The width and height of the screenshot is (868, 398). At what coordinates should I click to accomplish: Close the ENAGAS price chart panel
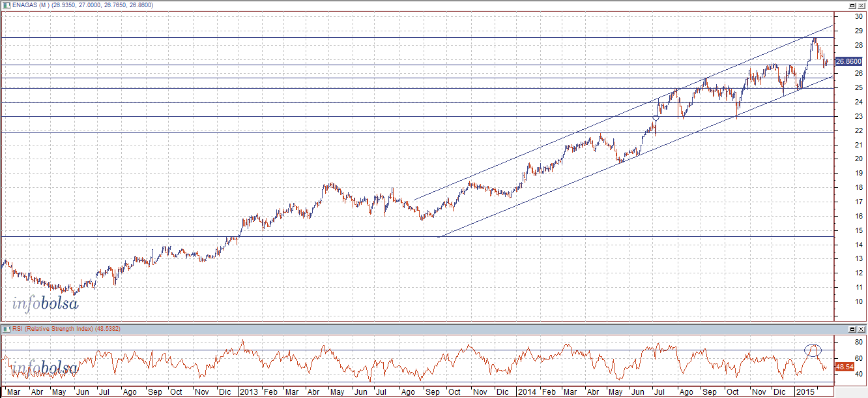[x=861, y=5]
